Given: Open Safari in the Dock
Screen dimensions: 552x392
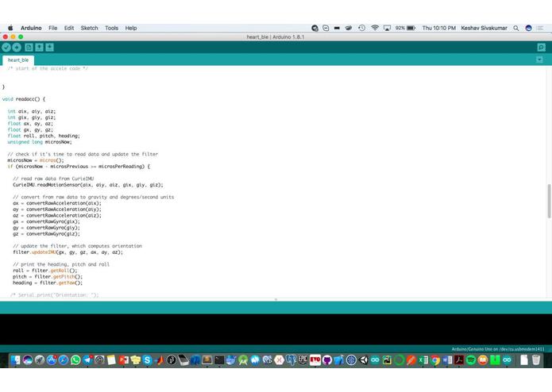Looking at the screenshot, I should tap(64, 360).
